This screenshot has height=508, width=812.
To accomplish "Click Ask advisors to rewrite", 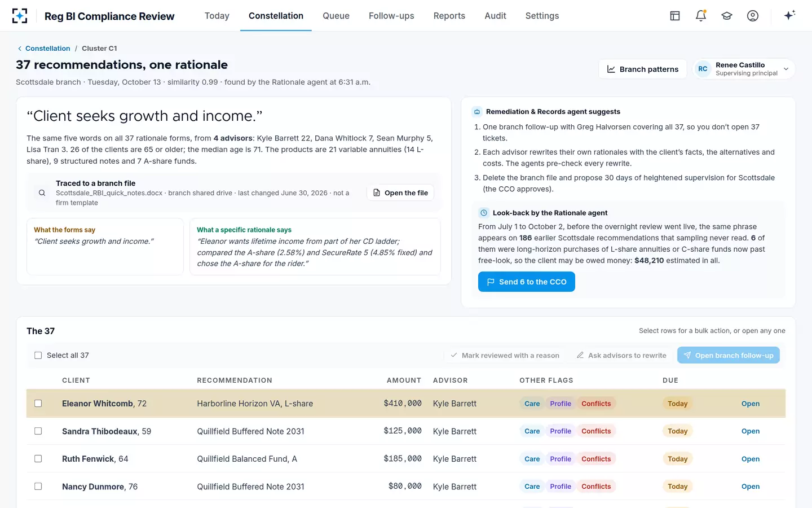I will (x=621, y=356).
